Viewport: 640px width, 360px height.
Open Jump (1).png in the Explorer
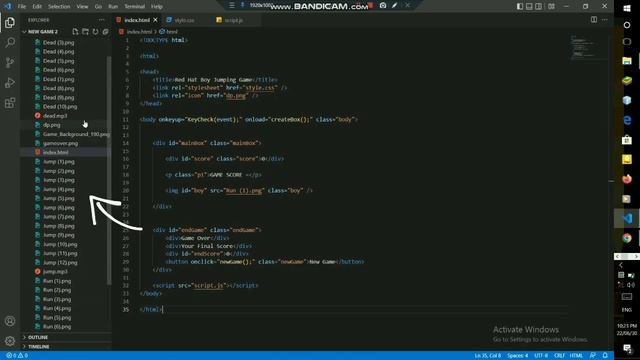tap(59, 162)
